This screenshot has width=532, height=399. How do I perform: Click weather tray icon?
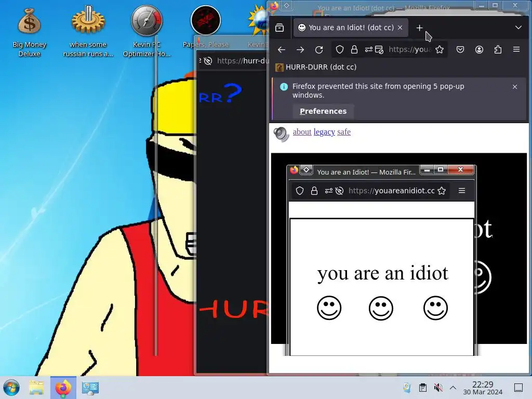coord(407,388)
